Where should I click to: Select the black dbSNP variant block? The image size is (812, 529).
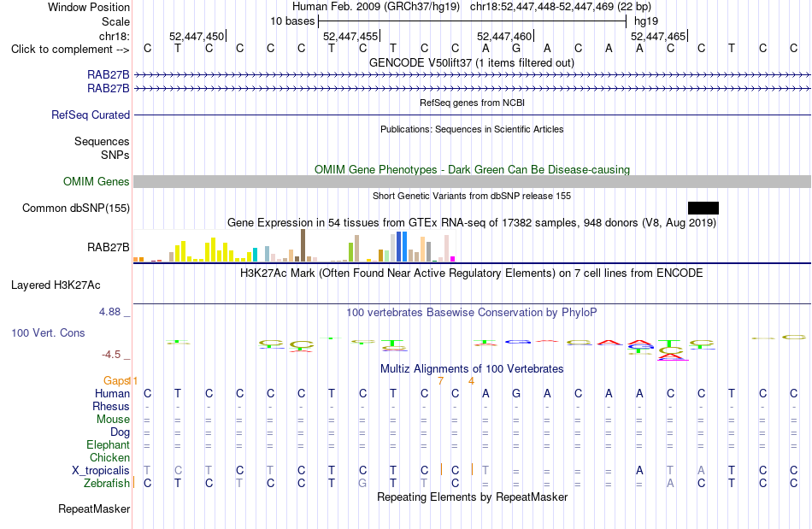703,208
